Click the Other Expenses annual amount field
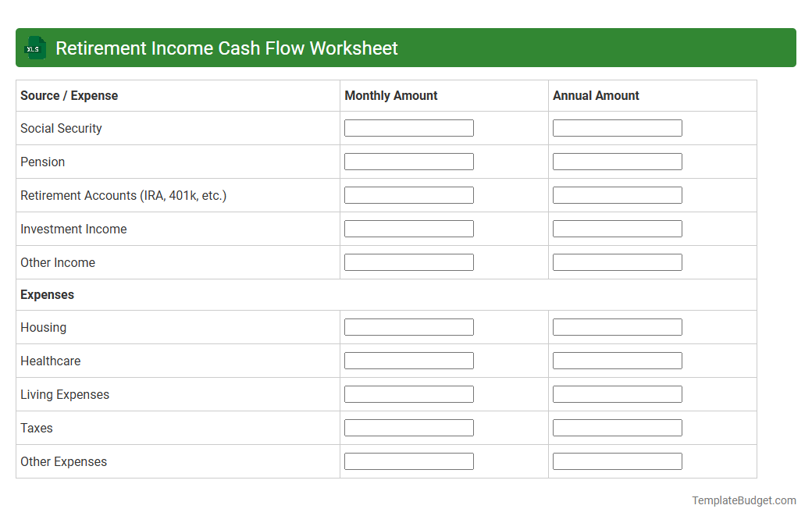812x523 pixels. click(x=617, y=461)
